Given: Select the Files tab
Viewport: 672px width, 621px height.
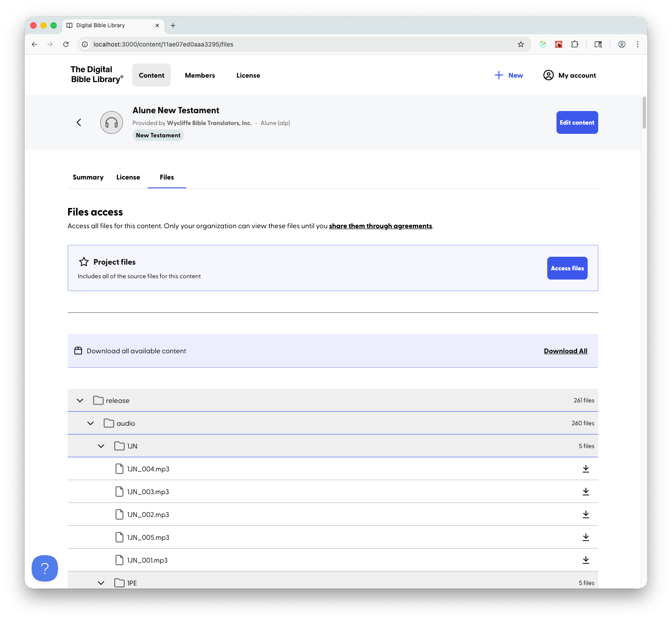Looking at the screenshot, I should tap(167, 177).
